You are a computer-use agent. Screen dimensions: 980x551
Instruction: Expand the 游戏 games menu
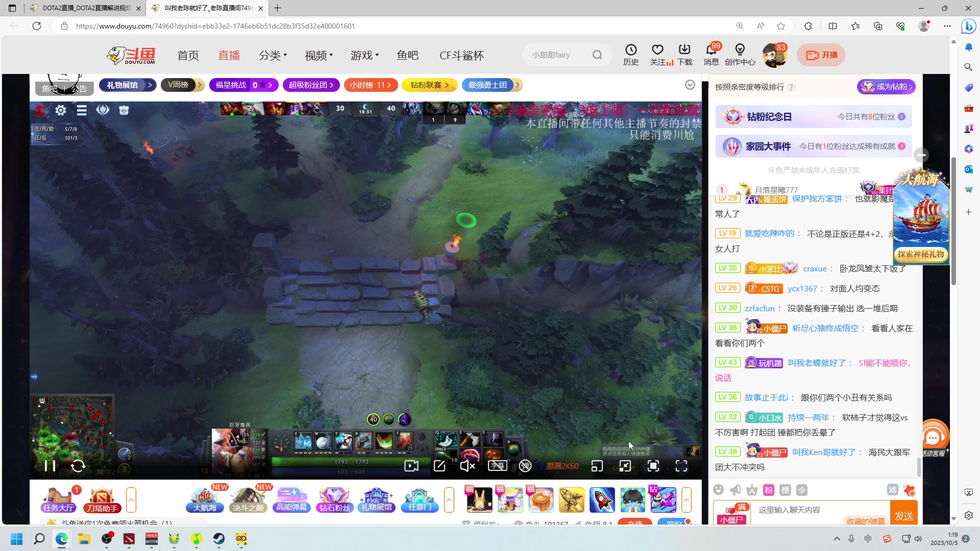pos(364,55)
